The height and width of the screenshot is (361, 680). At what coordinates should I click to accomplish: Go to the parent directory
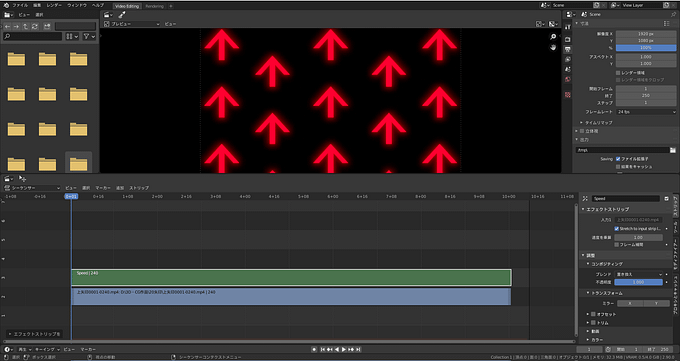(x=26, y=26)
